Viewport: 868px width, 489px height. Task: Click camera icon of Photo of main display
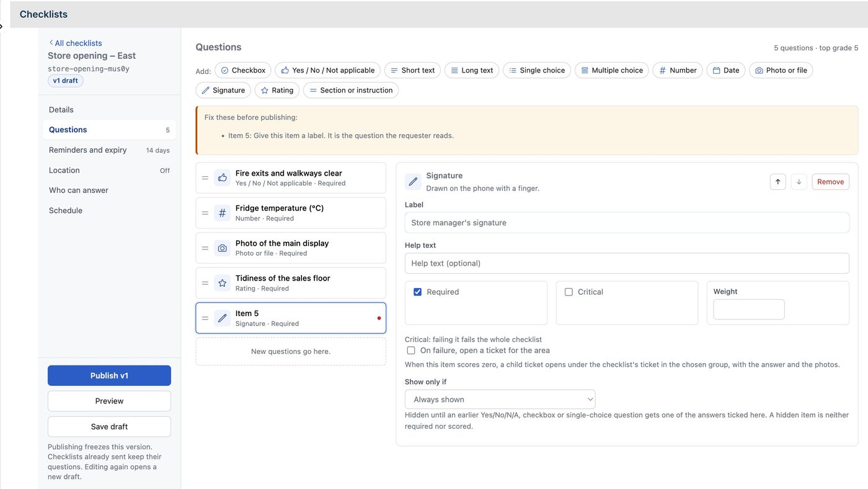pos(222,248)
